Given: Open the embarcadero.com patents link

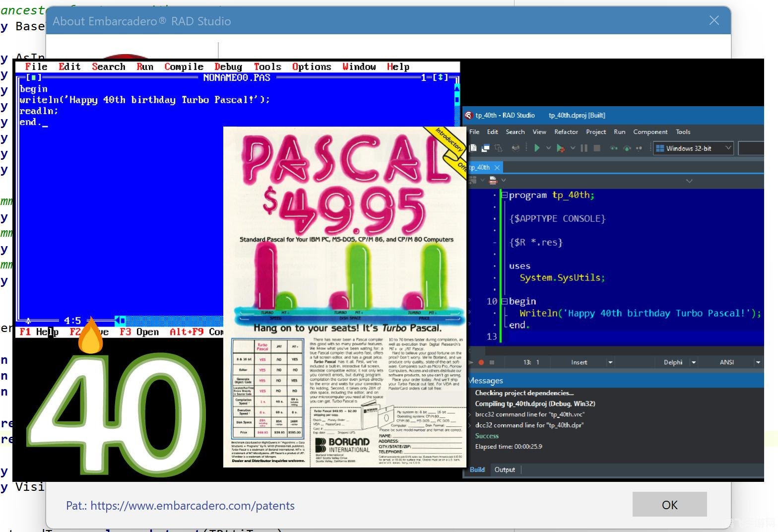Looking at the screenshot, I should point(192,506).
